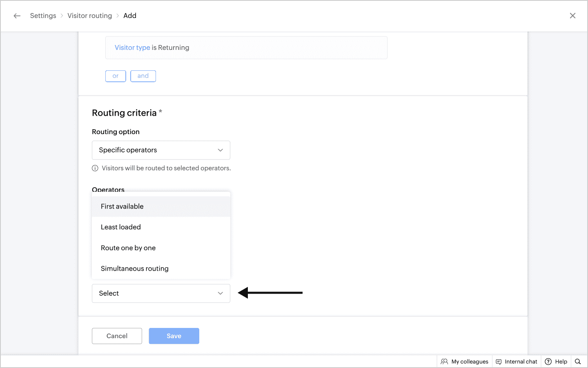Screen dimensions: 588x368
Task: Open Internal chat from bottom bar
Action: point(517,361)
